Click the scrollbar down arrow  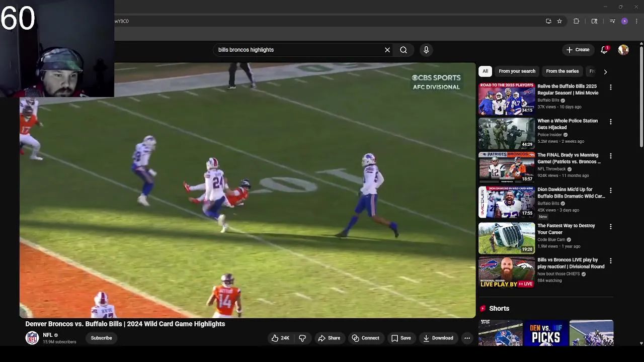tap(641, 343)
